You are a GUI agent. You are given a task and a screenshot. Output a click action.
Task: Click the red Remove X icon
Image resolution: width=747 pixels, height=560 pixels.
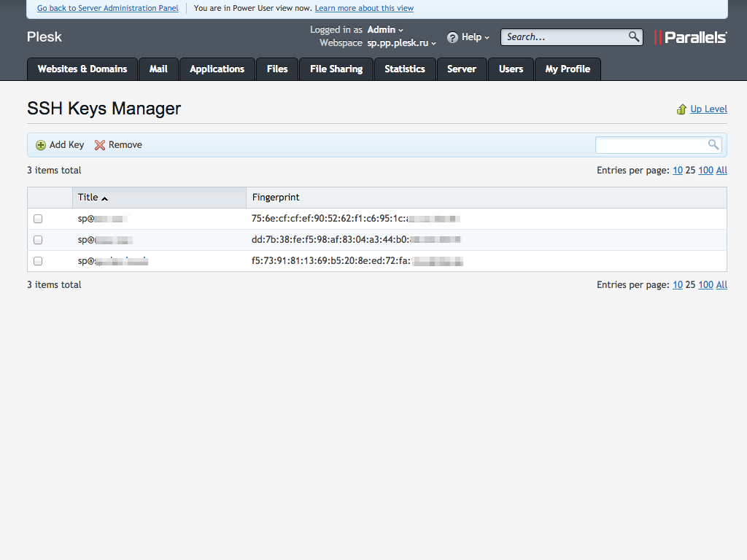(x=99, y=145)
